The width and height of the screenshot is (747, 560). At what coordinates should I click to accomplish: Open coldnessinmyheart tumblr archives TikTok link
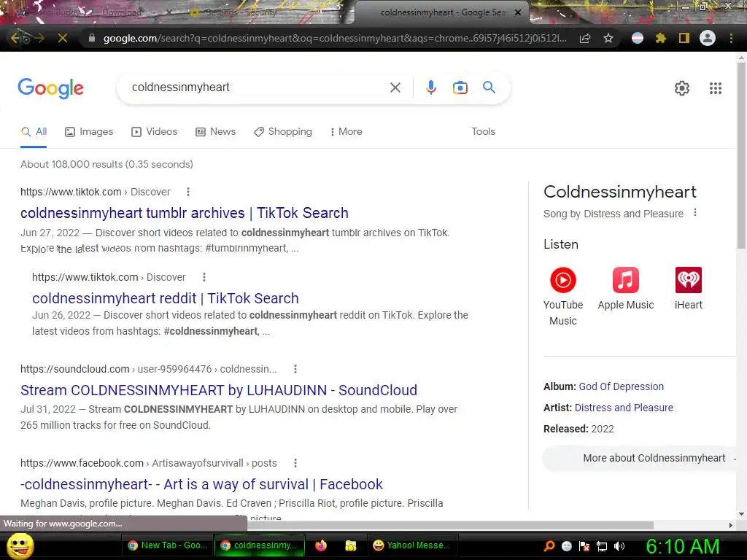[x=185, y=213]
